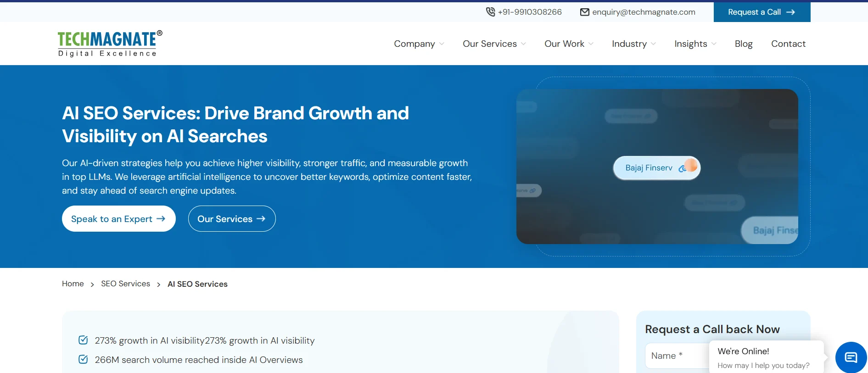Viewport: 868px width, 373px height.
Task: Click the hero headline about AI SEO Services
Action: 235,124
